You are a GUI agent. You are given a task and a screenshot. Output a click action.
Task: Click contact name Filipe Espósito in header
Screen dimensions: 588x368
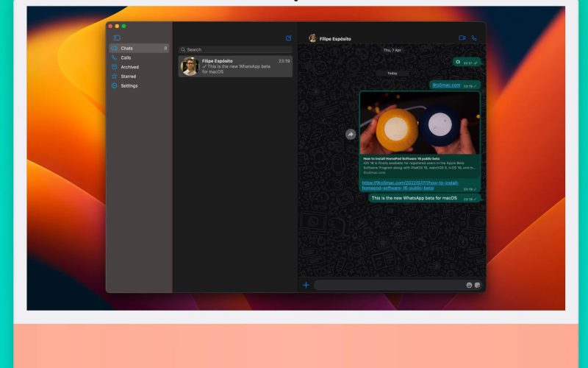[x=335, y=39]
